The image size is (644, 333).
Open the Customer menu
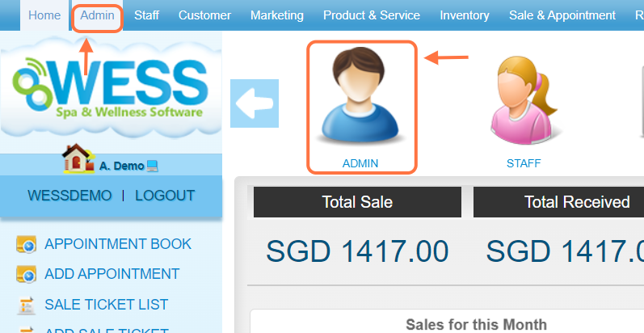[204, 15]
